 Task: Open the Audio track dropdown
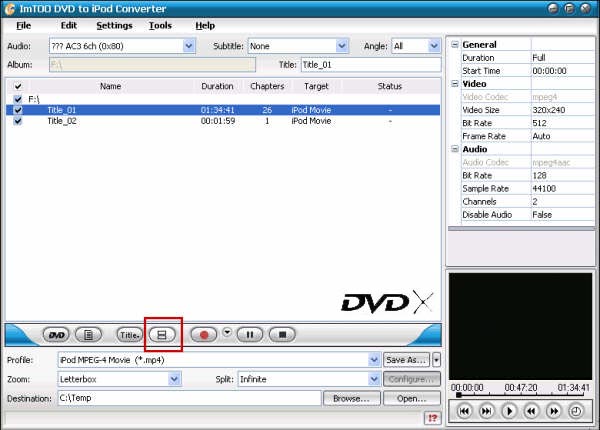coord(189,46)
